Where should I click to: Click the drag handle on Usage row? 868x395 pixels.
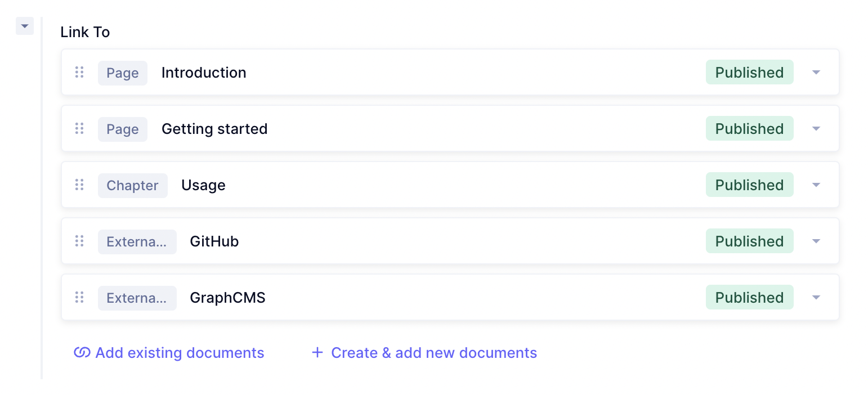coord(79,185)
